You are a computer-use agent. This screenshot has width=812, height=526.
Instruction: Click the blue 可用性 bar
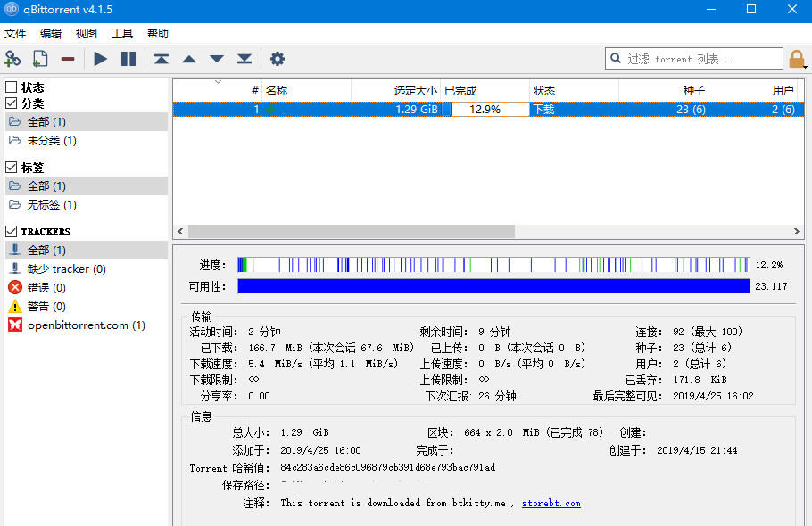click(x=493, y=286)
